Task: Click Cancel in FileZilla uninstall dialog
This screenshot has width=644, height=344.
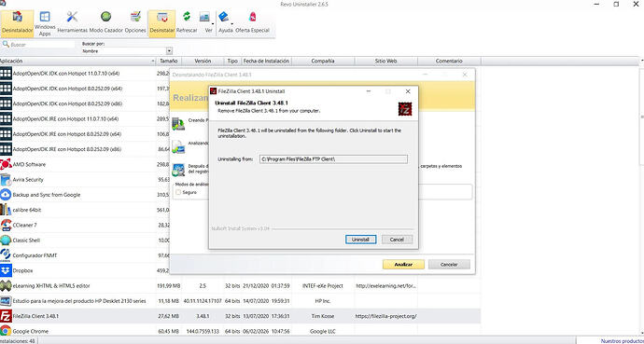Action: click(x=397, y=240)
